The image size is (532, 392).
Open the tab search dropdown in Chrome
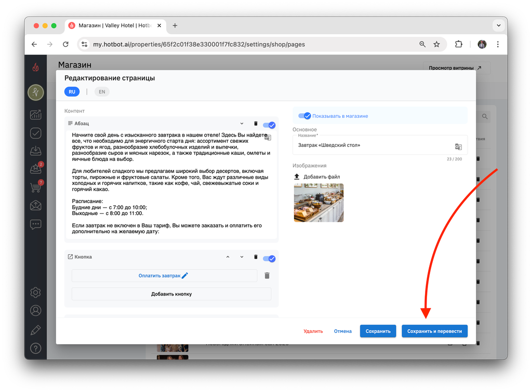point(498,25)
